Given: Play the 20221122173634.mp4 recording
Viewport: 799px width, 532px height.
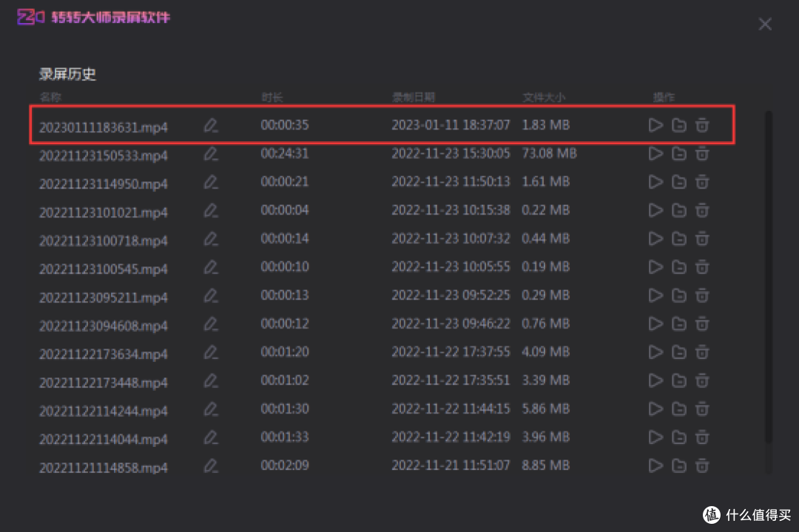Looking at the screenshot, I should [655, 352].
